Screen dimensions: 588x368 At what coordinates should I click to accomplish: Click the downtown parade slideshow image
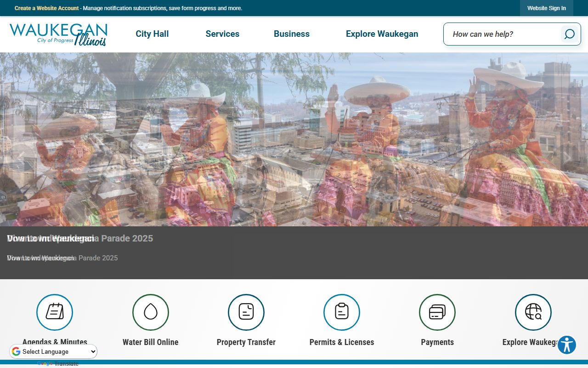[294, 139]
